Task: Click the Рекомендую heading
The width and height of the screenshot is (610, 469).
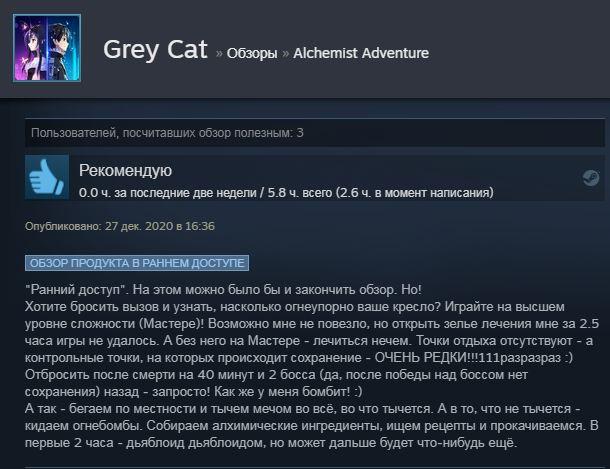Action: [x=125, y=170]
